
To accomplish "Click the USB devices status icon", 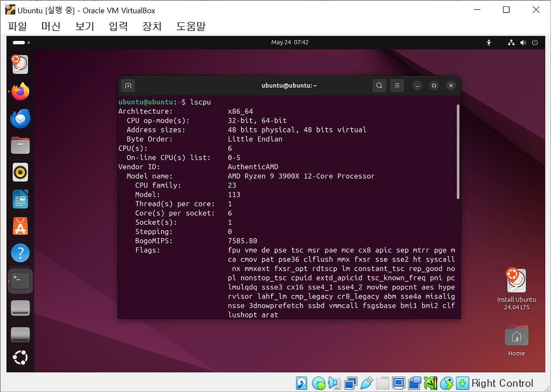I will pos(366,383).
